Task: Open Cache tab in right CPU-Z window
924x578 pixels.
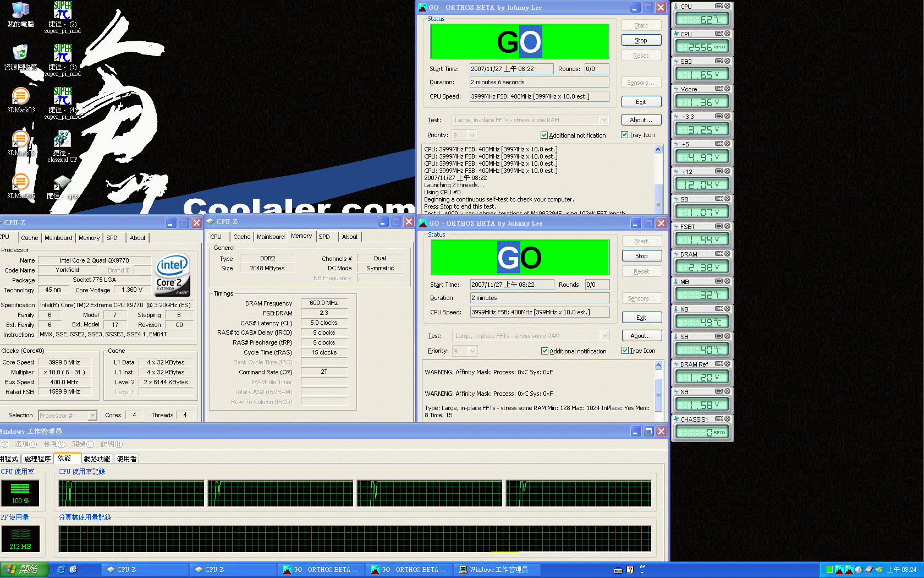Action: 242,237
